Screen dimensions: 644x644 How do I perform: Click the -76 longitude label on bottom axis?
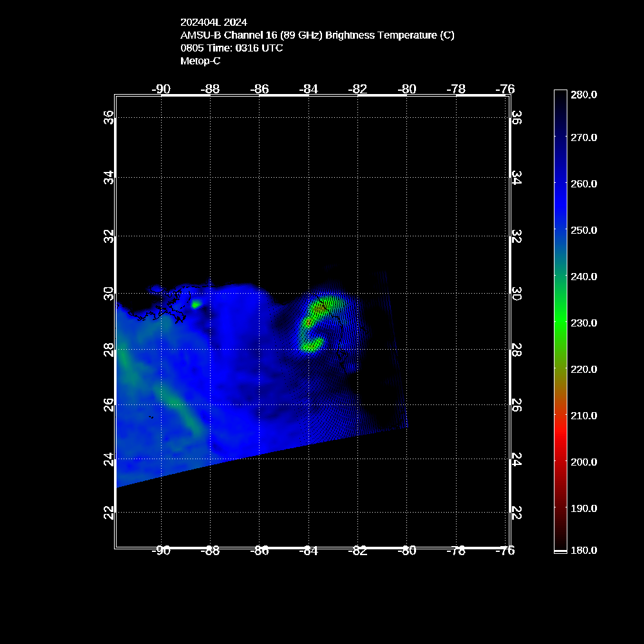pos(506,551)
